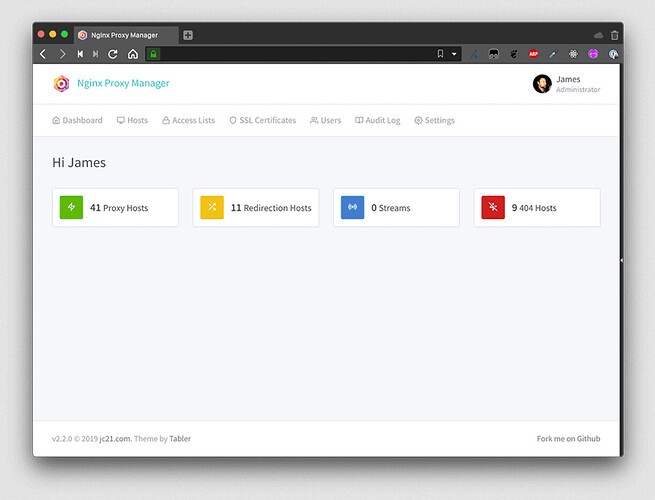Viewport: 655px width, 500px height.
Task: Open the 11 Redirection Hosts card
Action: pyautogui.click(x=256, y=208)
